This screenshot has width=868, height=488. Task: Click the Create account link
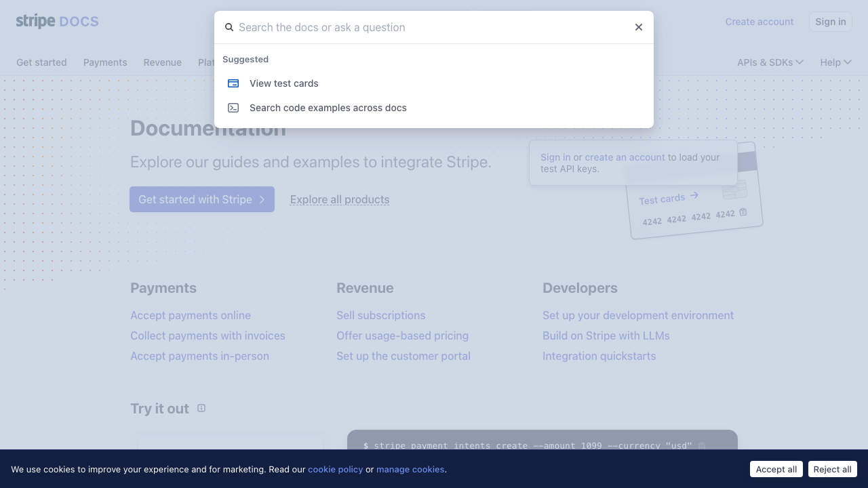(759, 22)
